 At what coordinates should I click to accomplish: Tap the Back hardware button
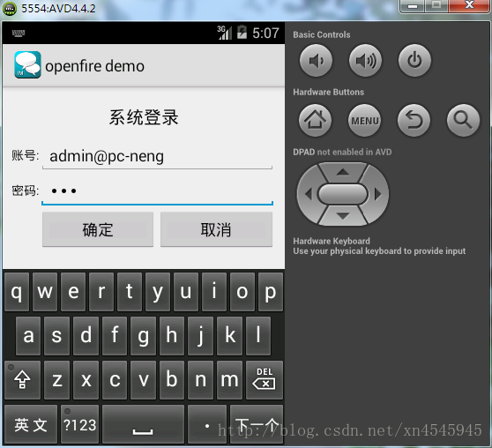414,120
